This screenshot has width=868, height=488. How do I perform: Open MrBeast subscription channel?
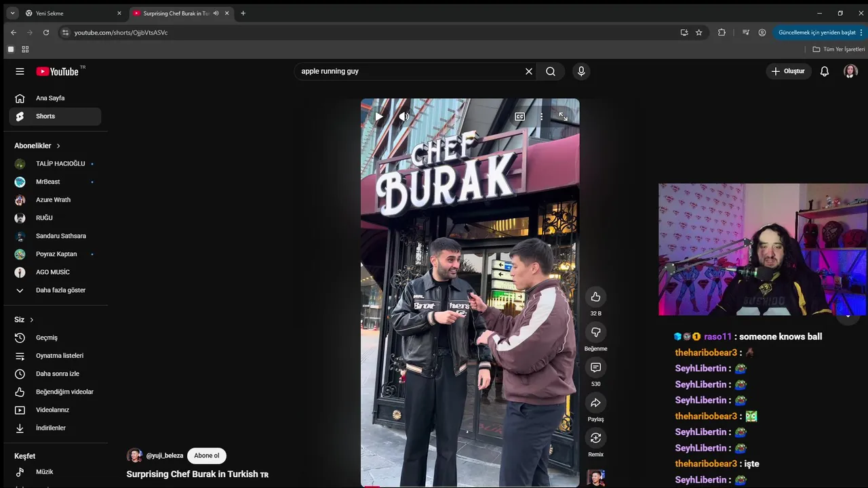pyautogui.click(x=55, y=182)
